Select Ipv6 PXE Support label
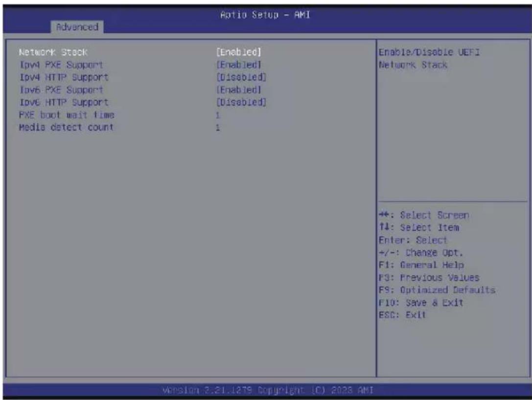Screen dimensions: 532x400 61,90
